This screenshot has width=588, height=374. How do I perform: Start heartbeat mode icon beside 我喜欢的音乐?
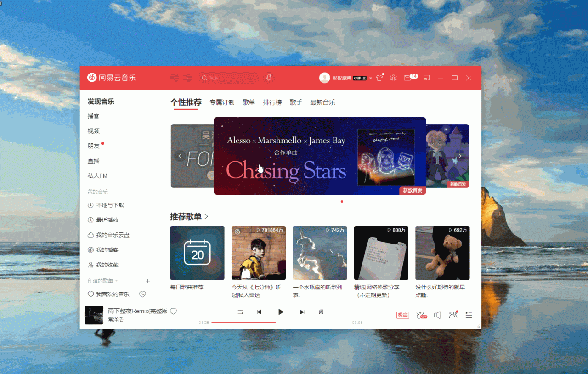(143, 294)
